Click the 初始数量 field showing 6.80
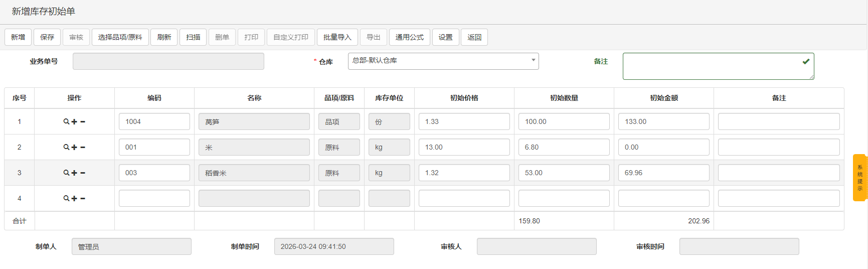The width and height of the screenshot is (868, 269). click(564, 147)
